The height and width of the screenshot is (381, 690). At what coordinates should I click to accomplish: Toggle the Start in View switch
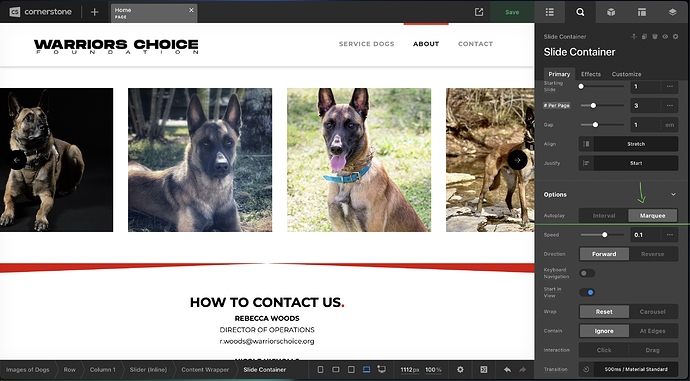point(587,292)
